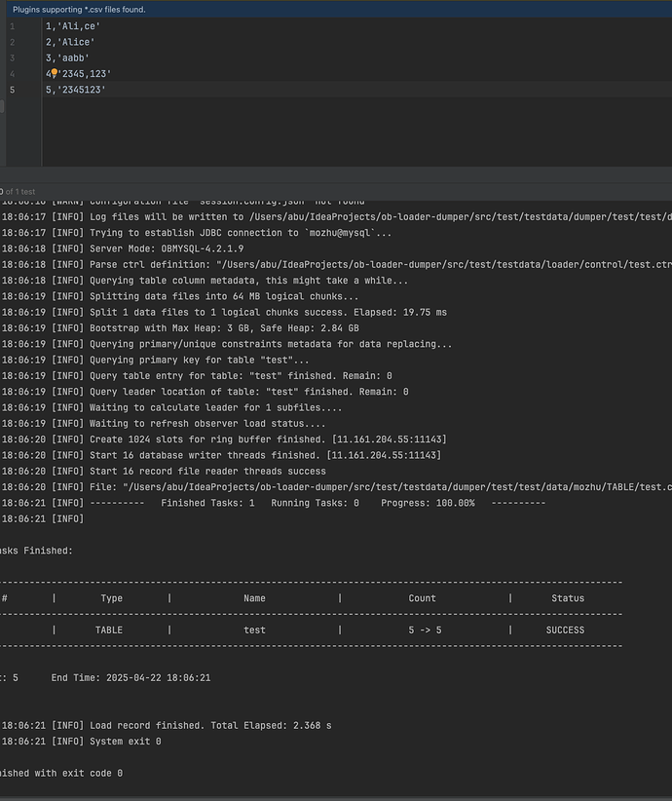Click log line 'Trying to establish JDBC connection'
Screen dimensions: 672x801
[241, 233]
